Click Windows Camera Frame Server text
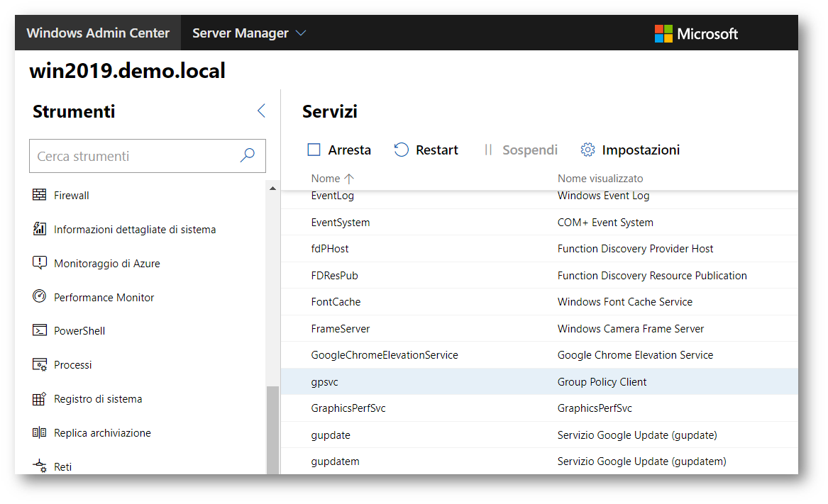 [631, 329]
